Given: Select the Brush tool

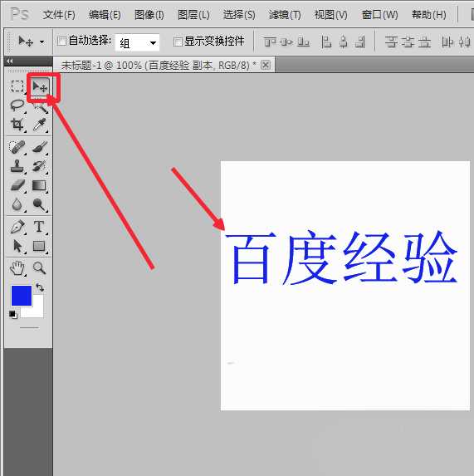Looking at the screenshot, I should (x=40, y=148).
